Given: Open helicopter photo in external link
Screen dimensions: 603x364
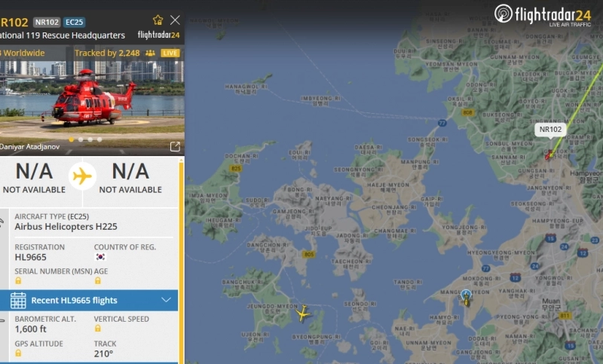Looking at the screenshot, I should click(175, 146).
